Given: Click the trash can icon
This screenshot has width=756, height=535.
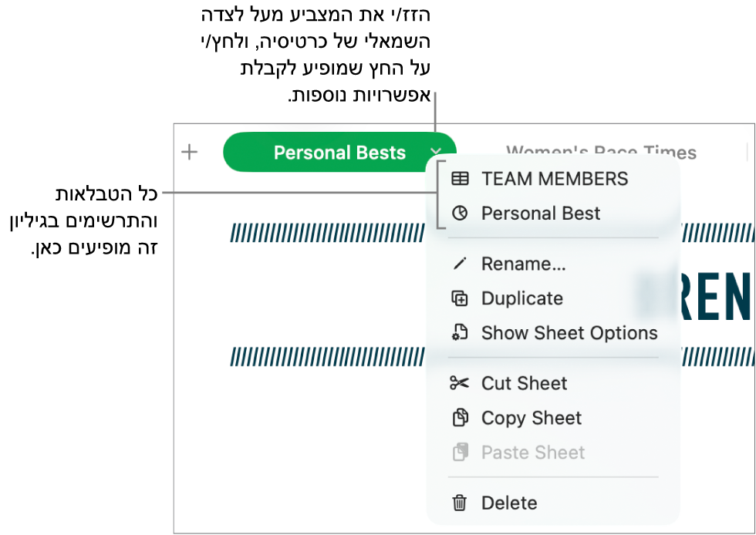Looking at the screenshot, I should [460, 503].
